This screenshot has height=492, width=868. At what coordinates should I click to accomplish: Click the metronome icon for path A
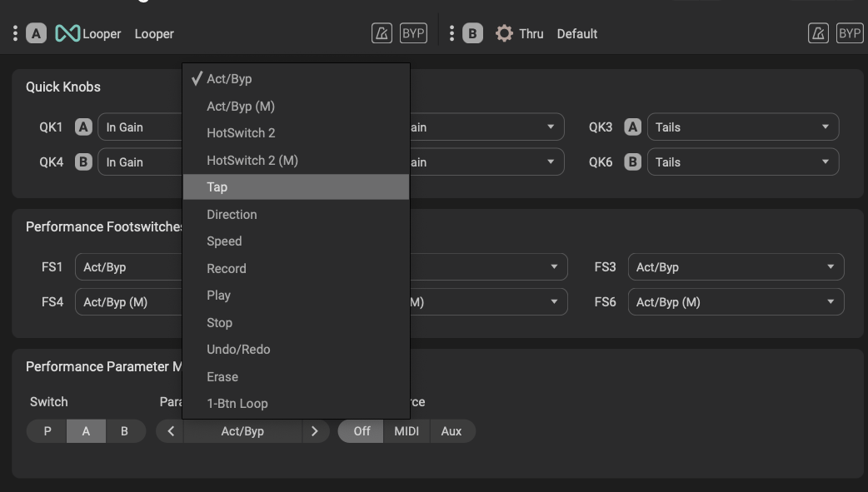382,33
